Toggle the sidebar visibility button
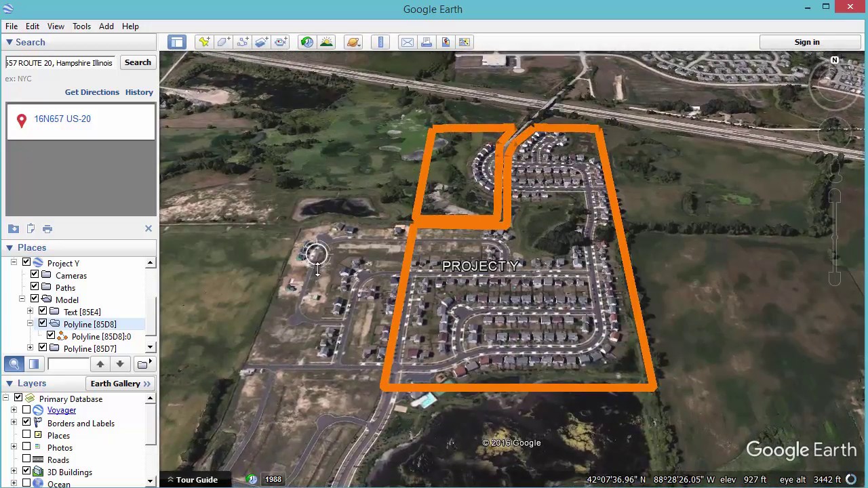 176,42
